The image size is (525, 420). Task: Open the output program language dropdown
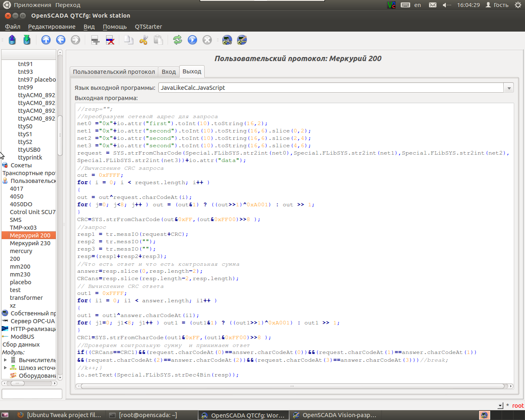[x=509, y=88]
